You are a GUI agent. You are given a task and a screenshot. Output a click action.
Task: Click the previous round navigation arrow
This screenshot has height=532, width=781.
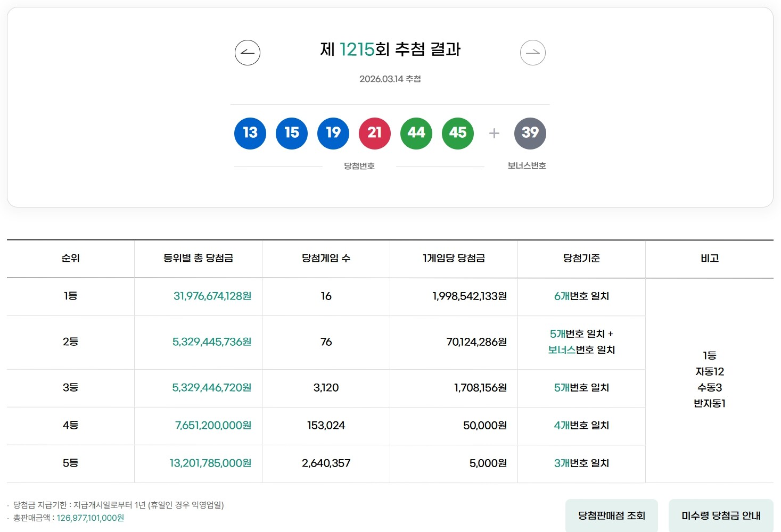(247, 52)
